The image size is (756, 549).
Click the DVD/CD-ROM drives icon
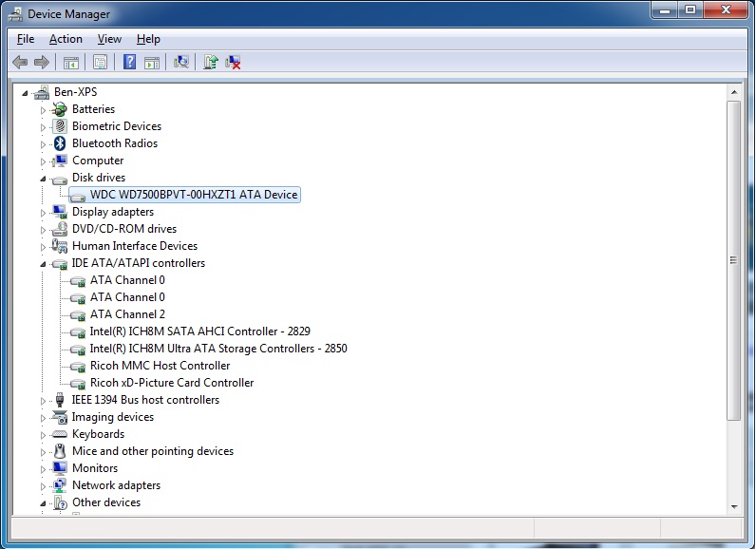point(60,229)
